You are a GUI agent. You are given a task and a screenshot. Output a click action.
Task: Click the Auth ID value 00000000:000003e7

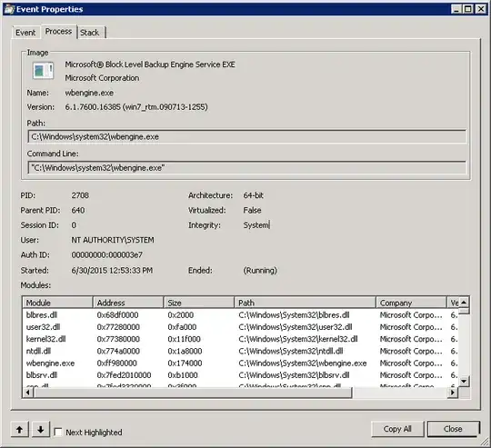pos(106,255)
